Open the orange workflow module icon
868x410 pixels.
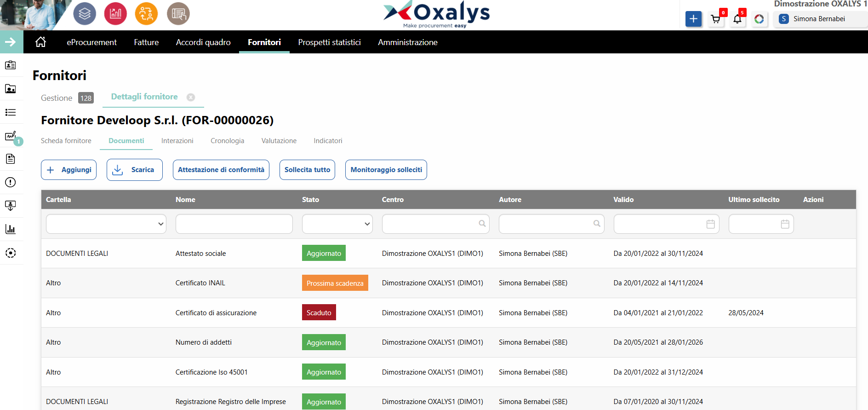tap(146, 14)
